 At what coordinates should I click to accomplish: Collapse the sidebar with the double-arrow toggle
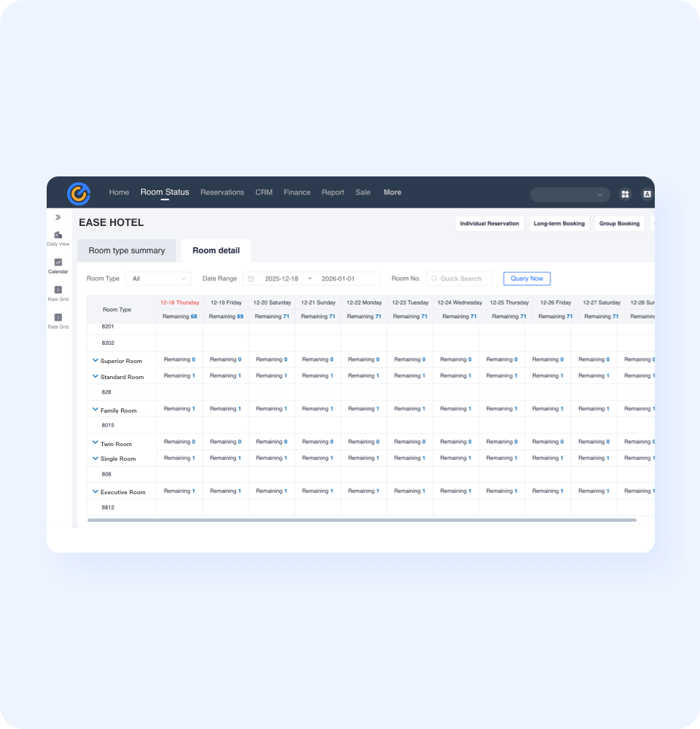[x=58, y=217]
